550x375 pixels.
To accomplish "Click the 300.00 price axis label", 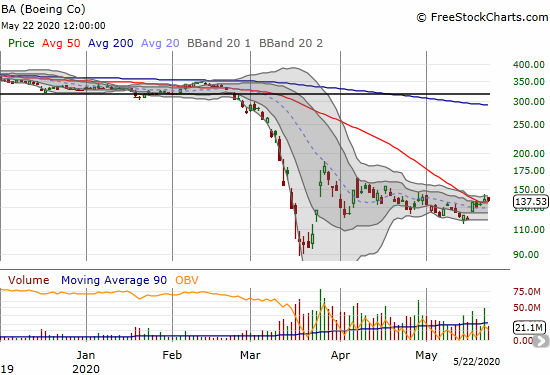I will pos(529,102).
